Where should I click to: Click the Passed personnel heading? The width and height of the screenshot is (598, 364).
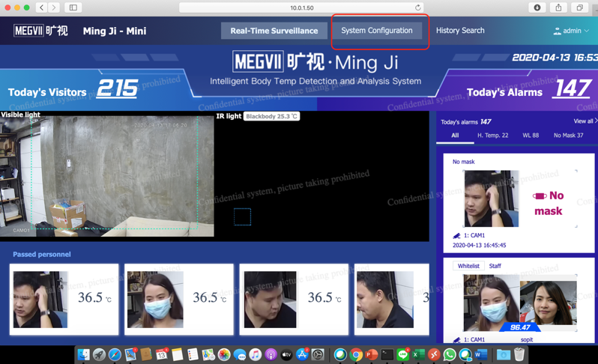(42, 254)
